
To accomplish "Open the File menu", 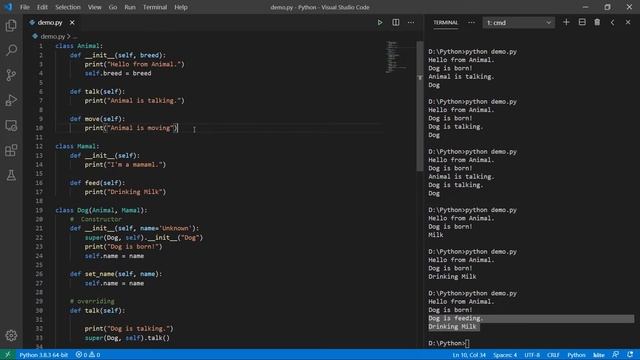I will pyautogui.click(x=25, y=7).
